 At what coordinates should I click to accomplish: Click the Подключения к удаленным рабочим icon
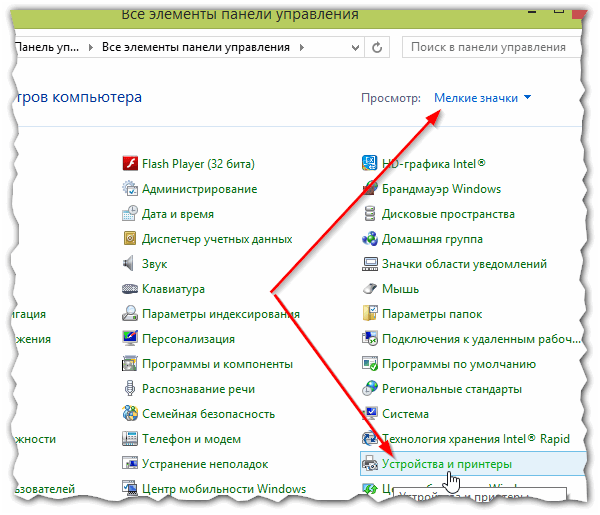(x=370, y=339)
